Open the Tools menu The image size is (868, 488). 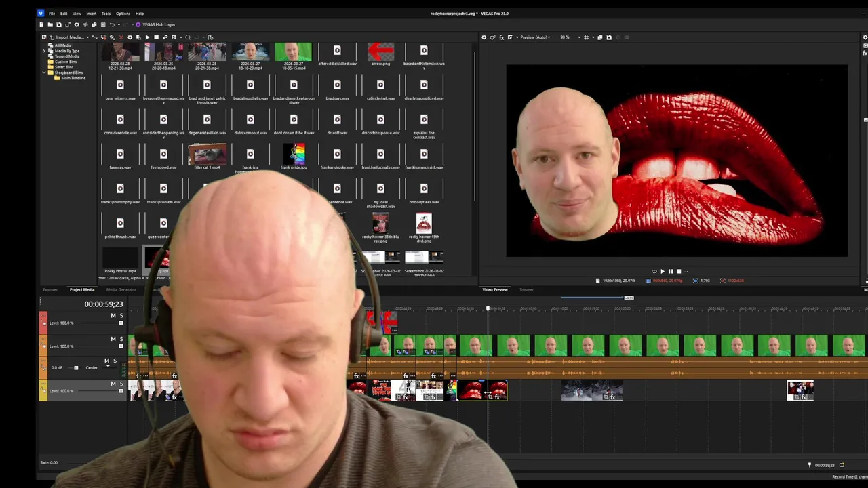click(x=106, y=14)
